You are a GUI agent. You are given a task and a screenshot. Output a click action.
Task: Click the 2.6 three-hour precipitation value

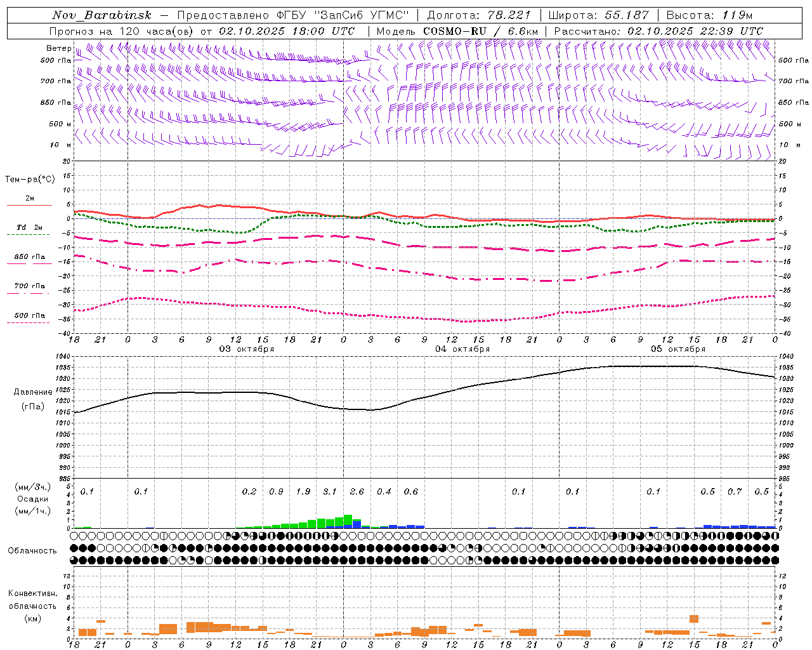[x=357, y=491]
